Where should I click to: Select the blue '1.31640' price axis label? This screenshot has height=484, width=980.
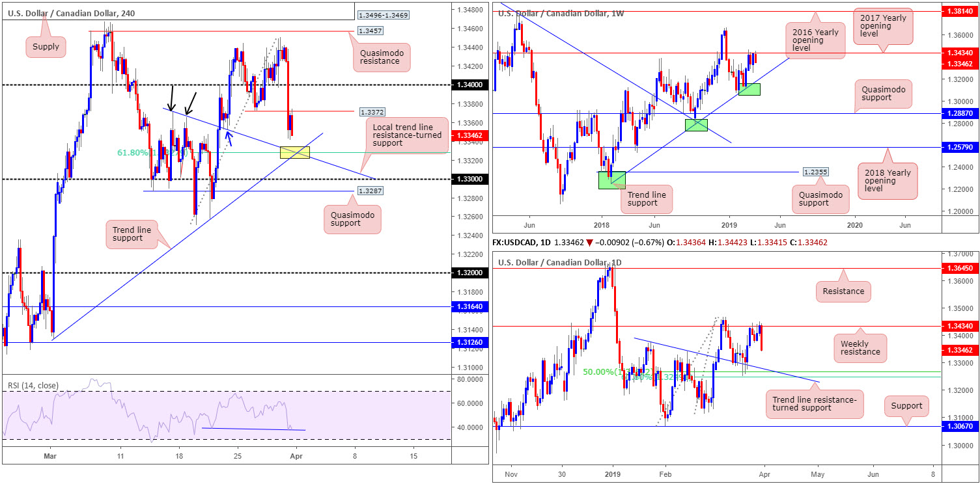(x=468, y=307)
